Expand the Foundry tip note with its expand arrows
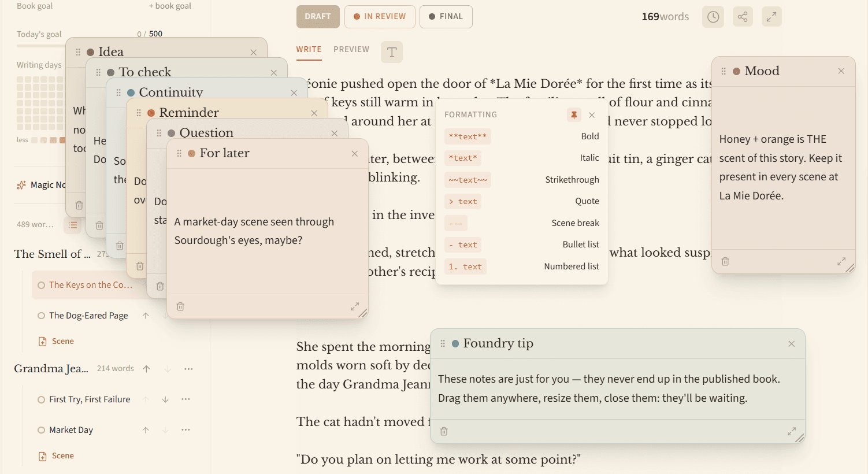Screen dimensions: 868x474 pos(792,431)
